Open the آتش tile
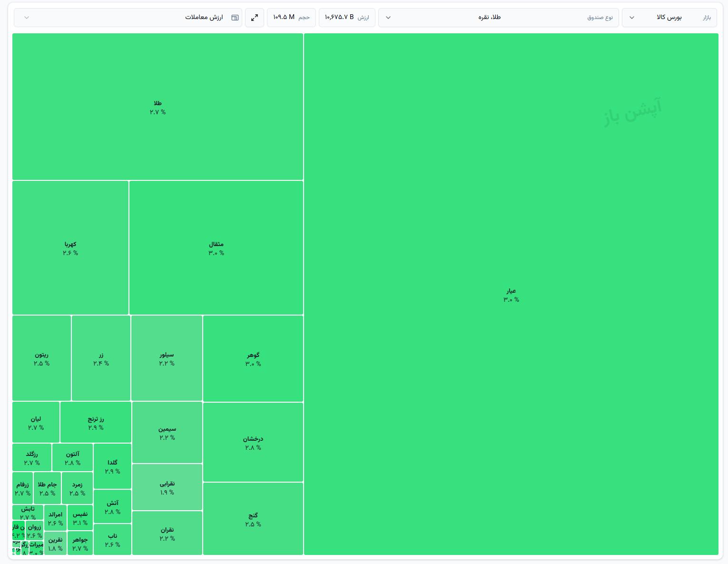Viewport: 728px width, 564px height. point(112,506)
